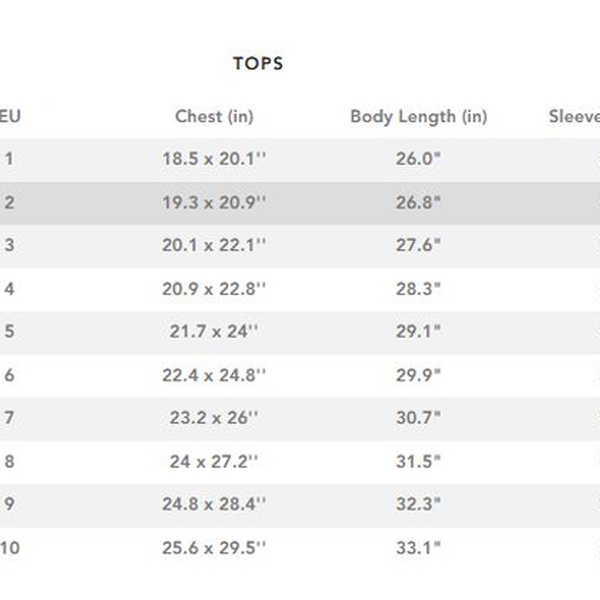Click the EU column header
The height and width of the screenshot is (600, 600).
click(10, 116)
